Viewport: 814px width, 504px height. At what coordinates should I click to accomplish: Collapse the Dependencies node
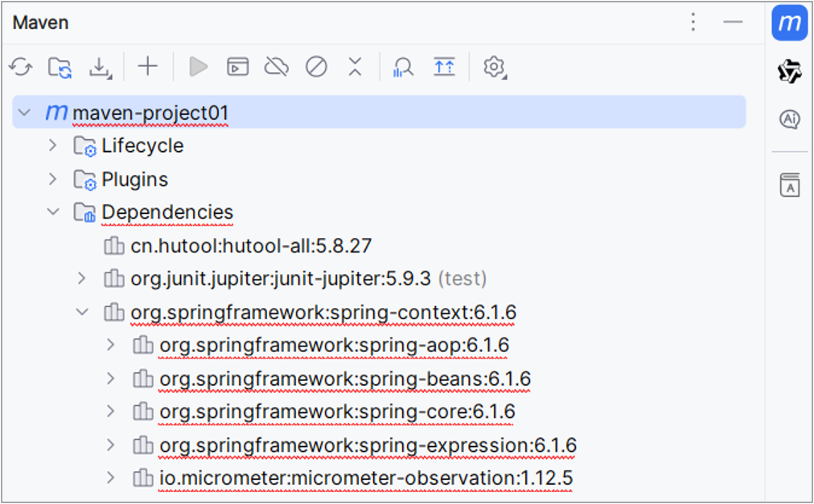click(53, 212)
